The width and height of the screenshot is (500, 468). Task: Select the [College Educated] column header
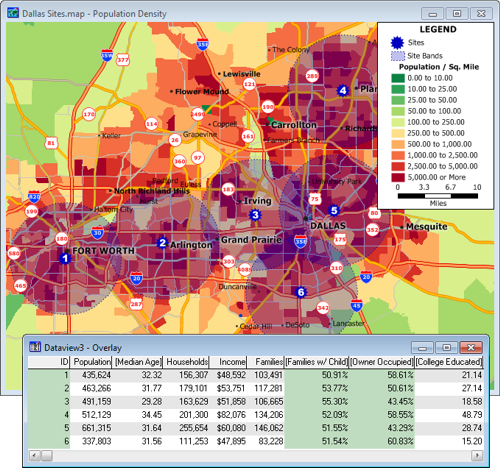[449, 362]
